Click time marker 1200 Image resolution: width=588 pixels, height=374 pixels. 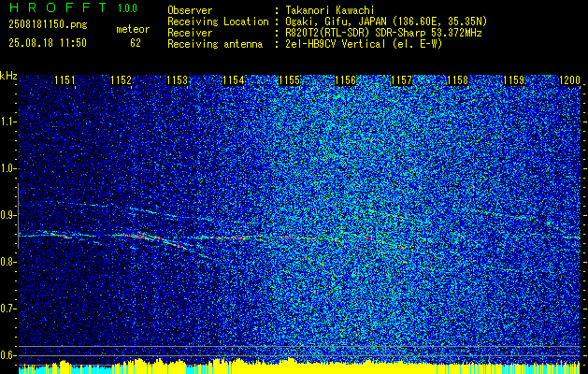click(x=569, y=80)
